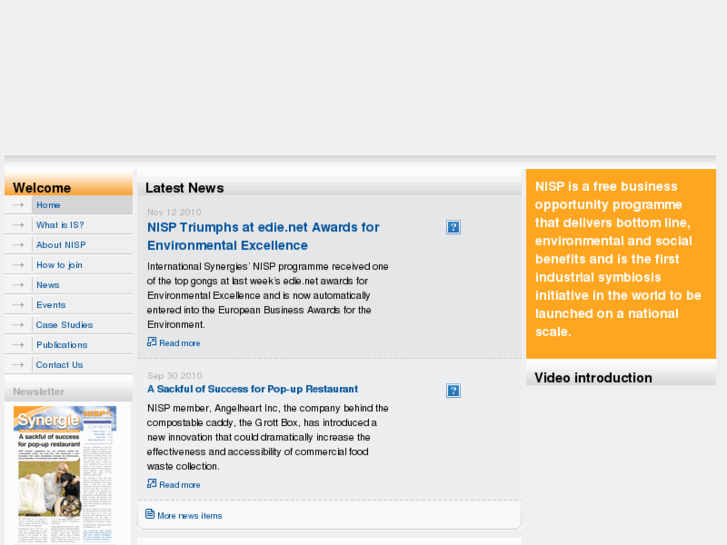Screen dimensions: 727x545
Task: Open the What is IS? page
Action: 60,225
